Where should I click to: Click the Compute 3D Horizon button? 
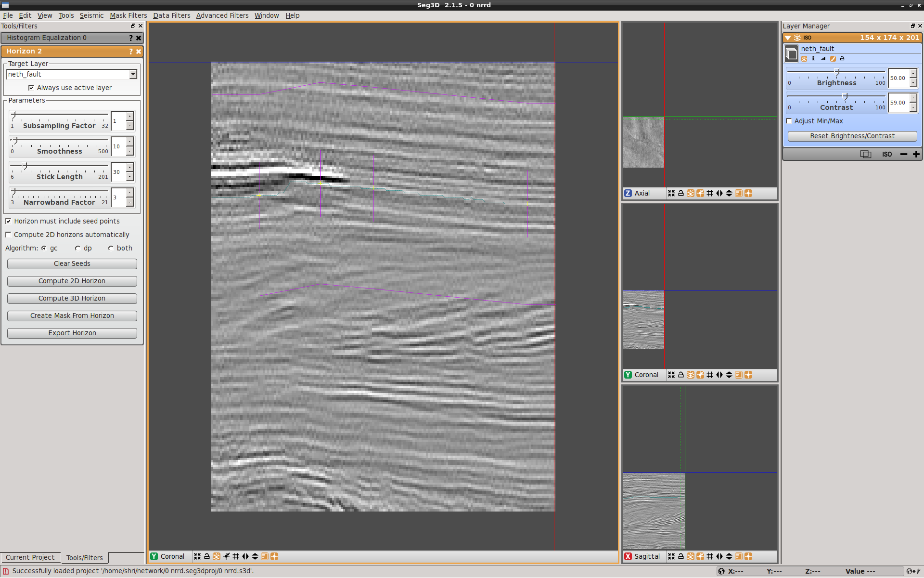click(x=72, y=298)
